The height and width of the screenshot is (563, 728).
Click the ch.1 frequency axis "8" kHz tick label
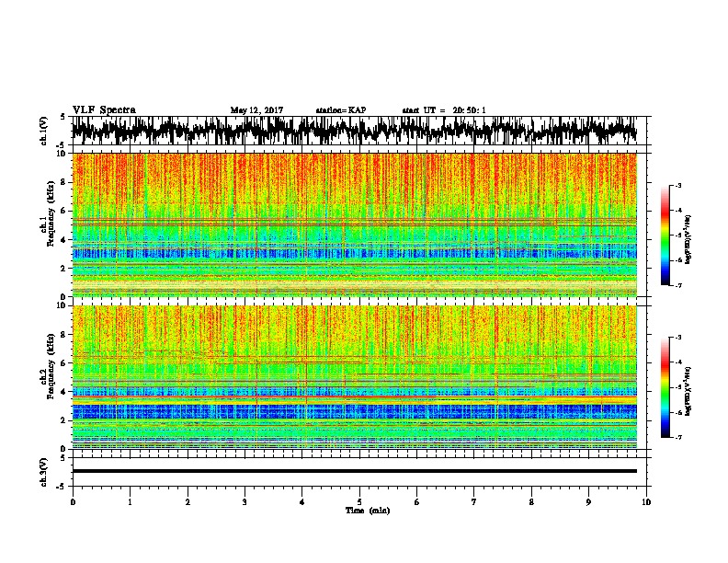[63, 182]
